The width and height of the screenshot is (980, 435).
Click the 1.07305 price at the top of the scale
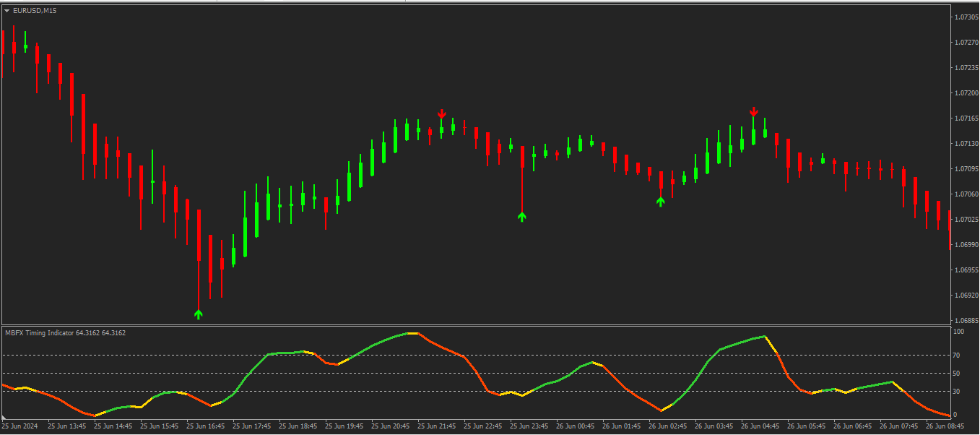pos(965,17)
